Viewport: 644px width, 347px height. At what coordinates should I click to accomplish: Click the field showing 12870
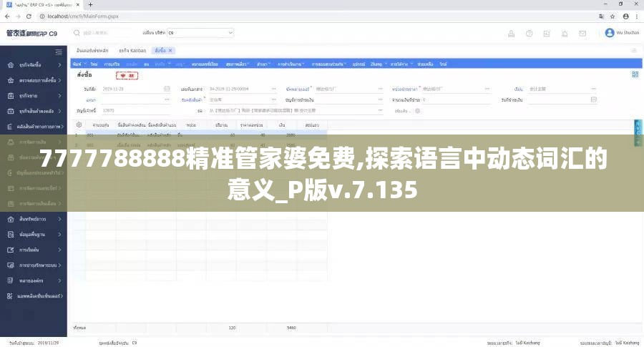click(x=136, y=110)
